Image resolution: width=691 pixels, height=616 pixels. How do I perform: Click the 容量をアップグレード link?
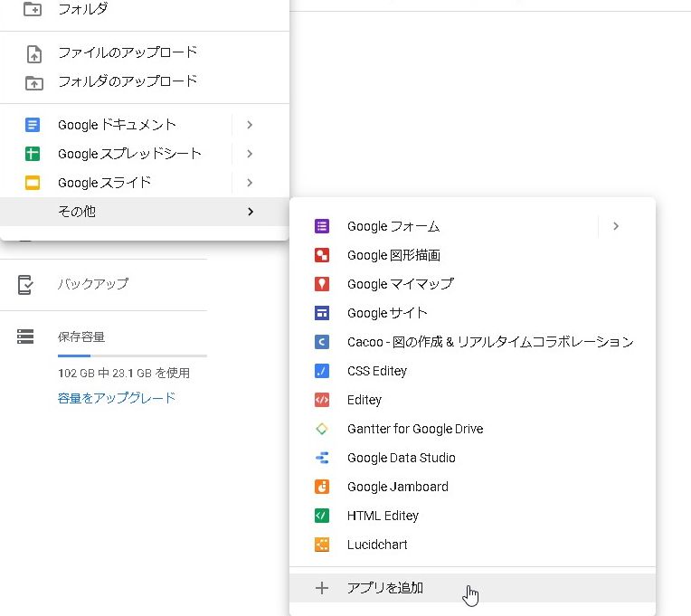(x=117, y=398)
